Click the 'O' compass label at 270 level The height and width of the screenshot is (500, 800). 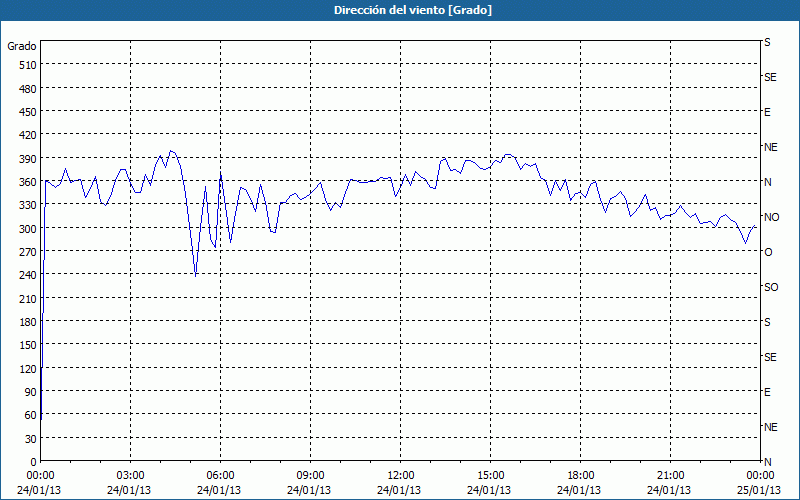click(768, 252)
